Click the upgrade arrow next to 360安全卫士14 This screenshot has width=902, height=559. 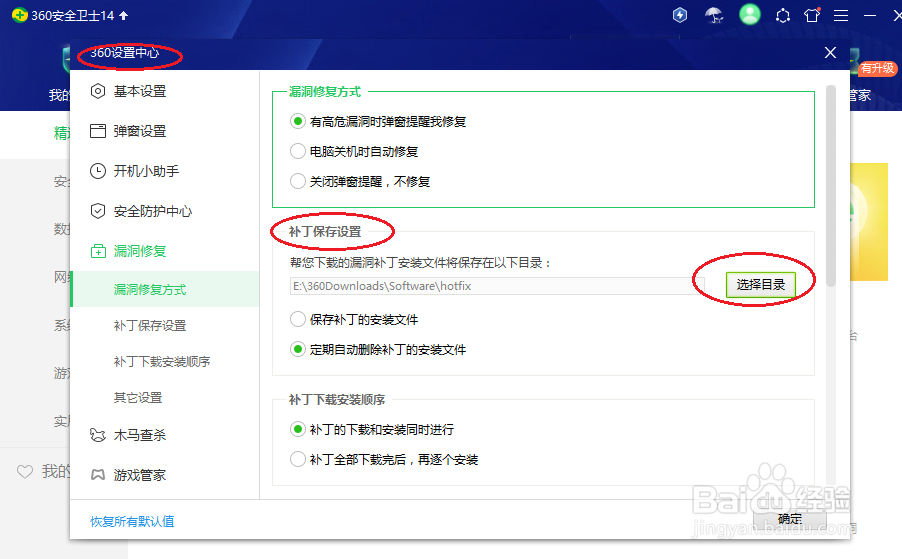pyautogui.click(x=124, y=16)
